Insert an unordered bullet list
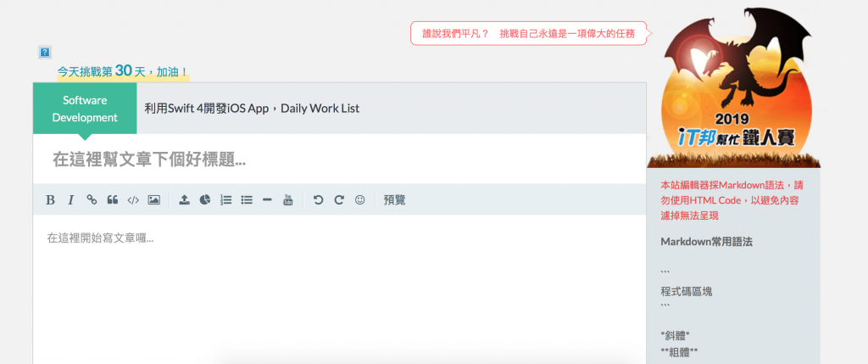Image resolution: width=868 pixels, height=364 pixels. point(247,199)
